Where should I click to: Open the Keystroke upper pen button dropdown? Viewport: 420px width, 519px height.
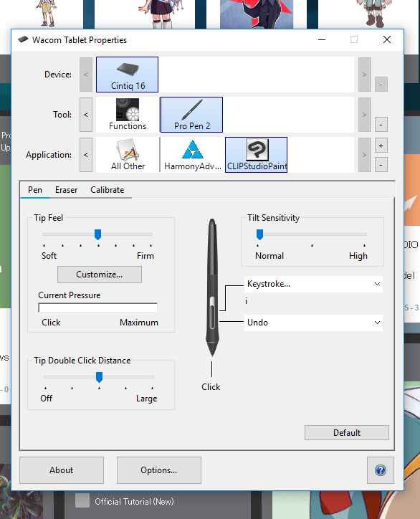coord(313,284)
